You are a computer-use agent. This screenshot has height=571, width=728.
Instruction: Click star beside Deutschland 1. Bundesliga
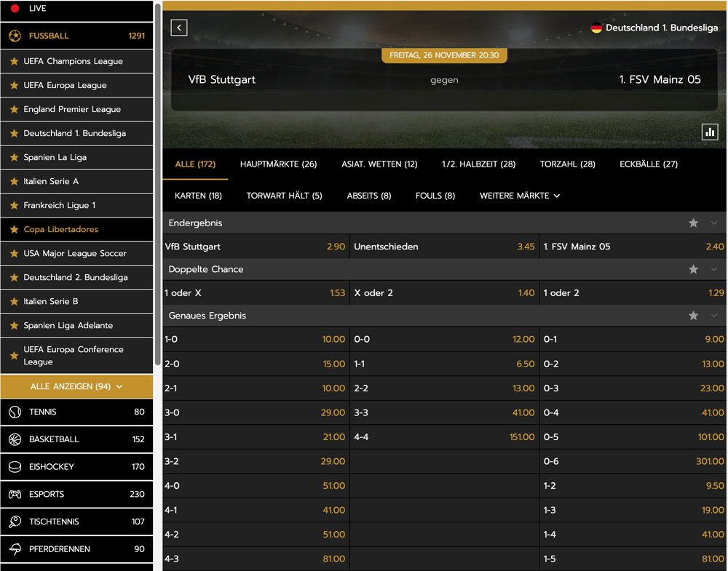pos(15,133)
